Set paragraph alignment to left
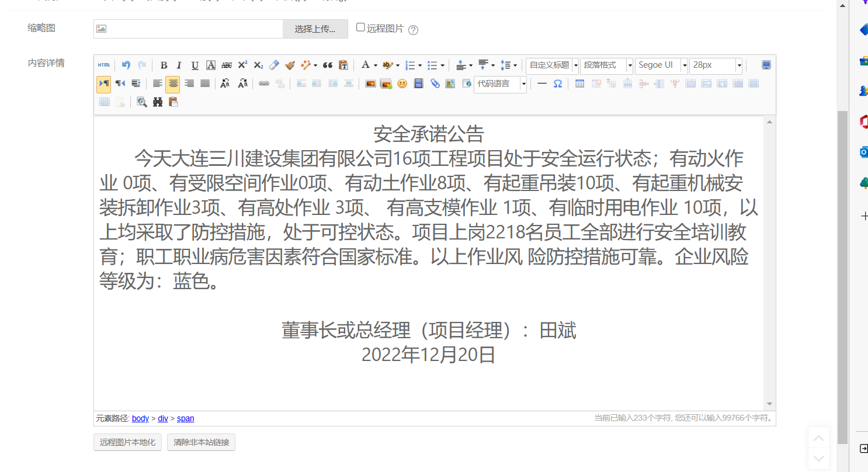The image size is (868, 472). tap(158, 84)
